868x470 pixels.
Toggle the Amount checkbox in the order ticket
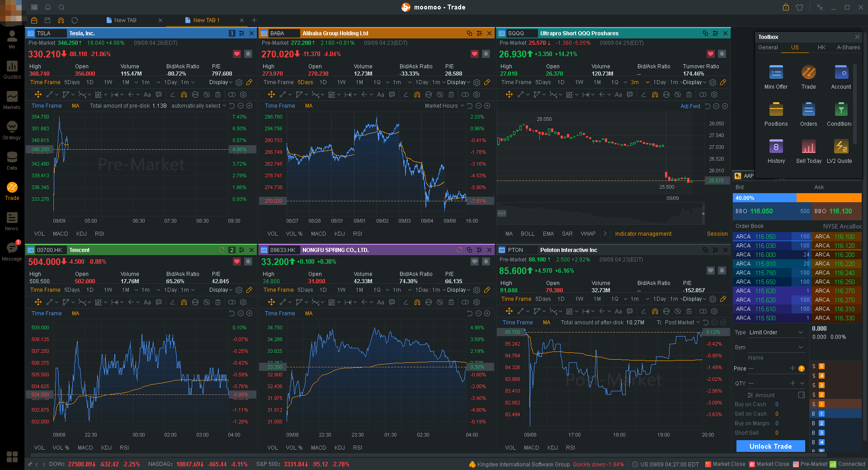pos(801,395)
